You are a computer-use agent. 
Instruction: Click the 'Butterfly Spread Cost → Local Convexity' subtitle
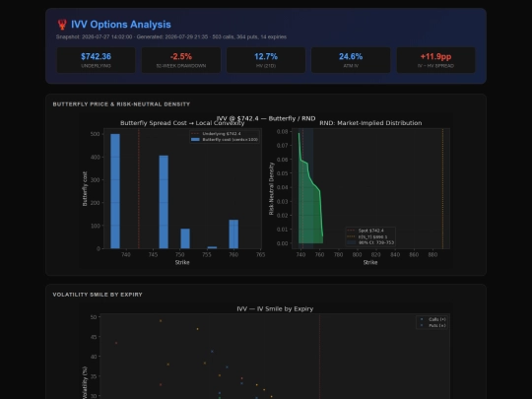(x=182, y=123)
